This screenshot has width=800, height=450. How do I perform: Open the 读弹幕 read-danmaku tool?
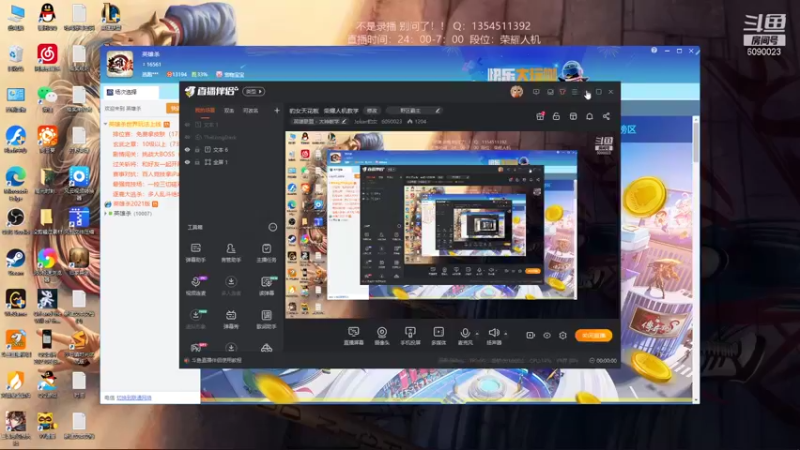tap(266, 286)
